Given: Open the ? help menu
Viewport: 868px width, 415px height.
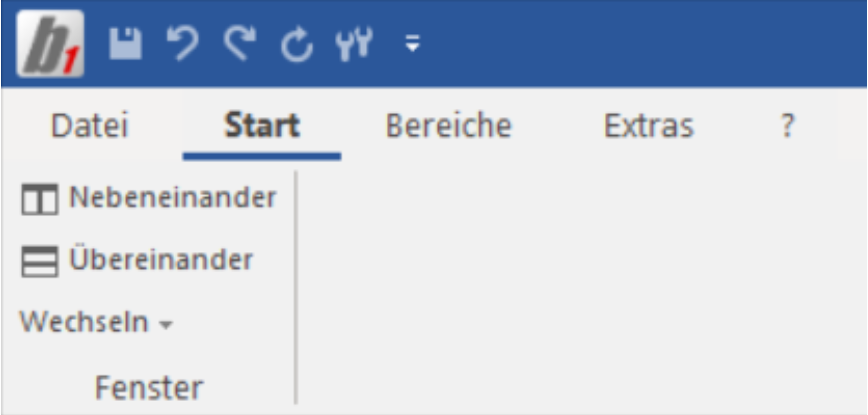Looking at the screenshot, I should [x=788, y=126].
